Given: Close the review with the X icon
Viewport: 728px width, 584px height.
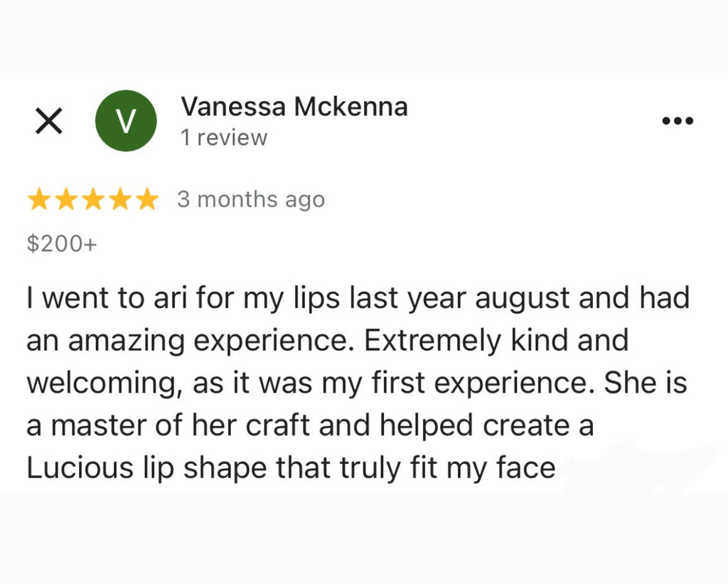Looking at the screenshot, I should pos(49,121).
